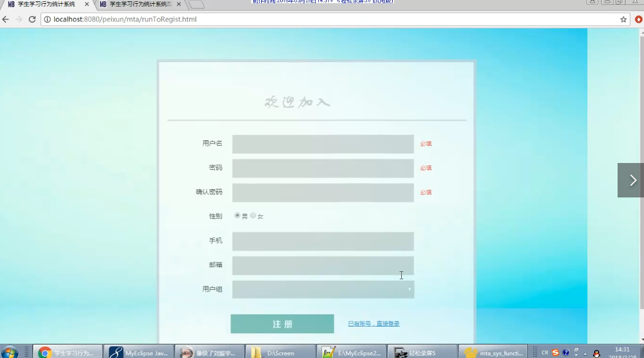Focus the 手机 input field
The image size is (644, 358).
click(x=323, y=241)
